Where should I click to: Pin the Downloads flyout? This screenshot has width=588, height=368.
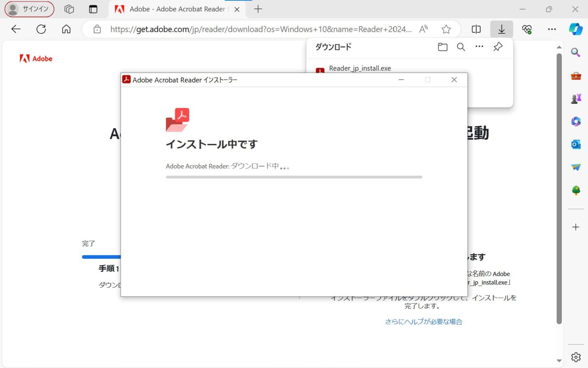(498, 47)
